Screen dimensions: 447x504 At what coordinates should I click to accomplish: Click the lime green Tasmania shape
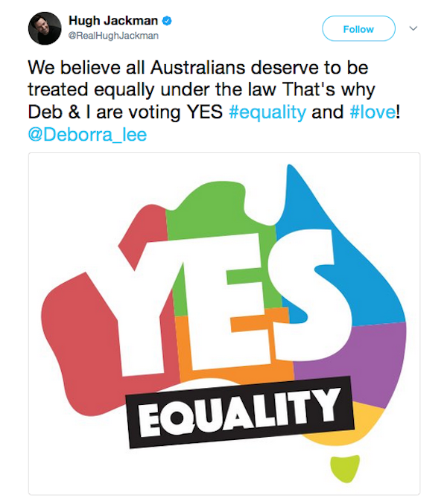coord(345,468)
